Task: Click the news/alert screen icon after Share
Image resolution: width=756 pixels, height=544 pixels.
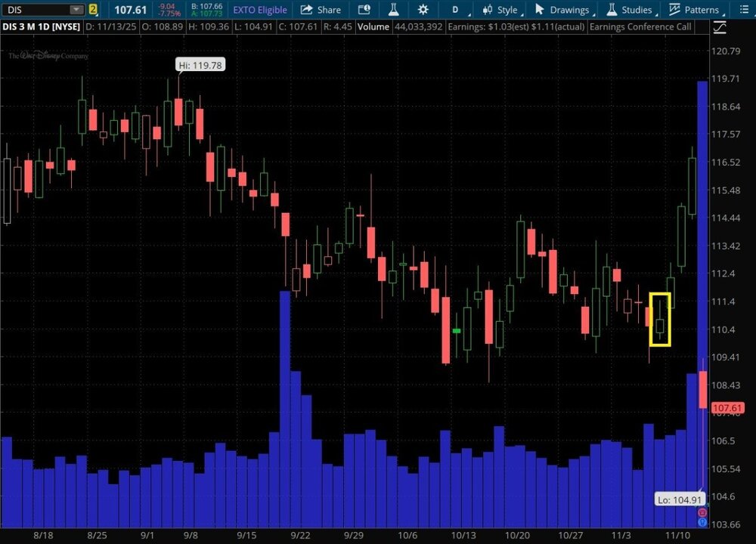Action: click(364, 10)
